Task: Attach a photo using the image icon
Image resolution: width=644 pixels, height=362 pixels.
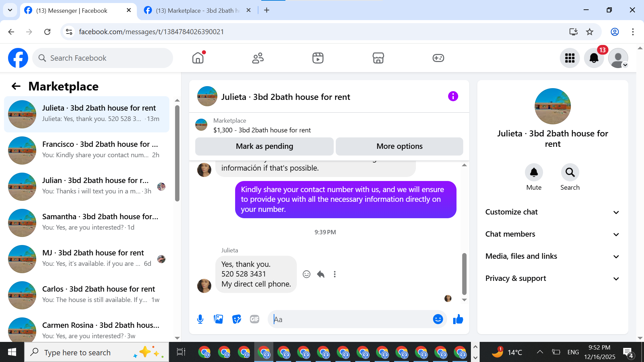Action: (x=218, y=319)
